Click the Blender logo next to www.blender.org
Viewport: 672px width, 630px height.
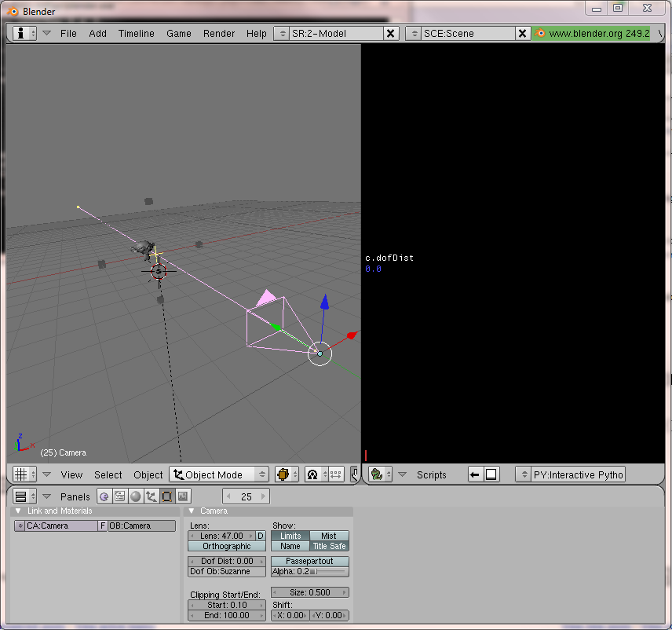coord(540,33)
